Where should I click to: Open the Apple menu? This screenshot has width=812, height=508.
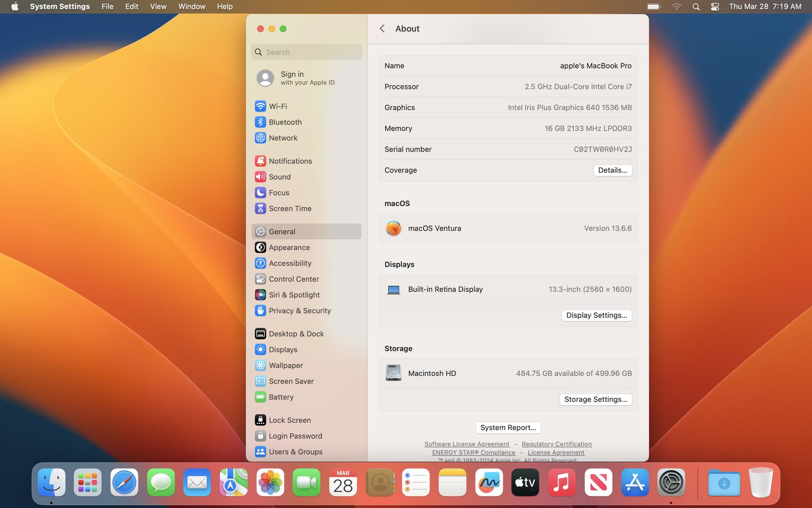[15, 7]
